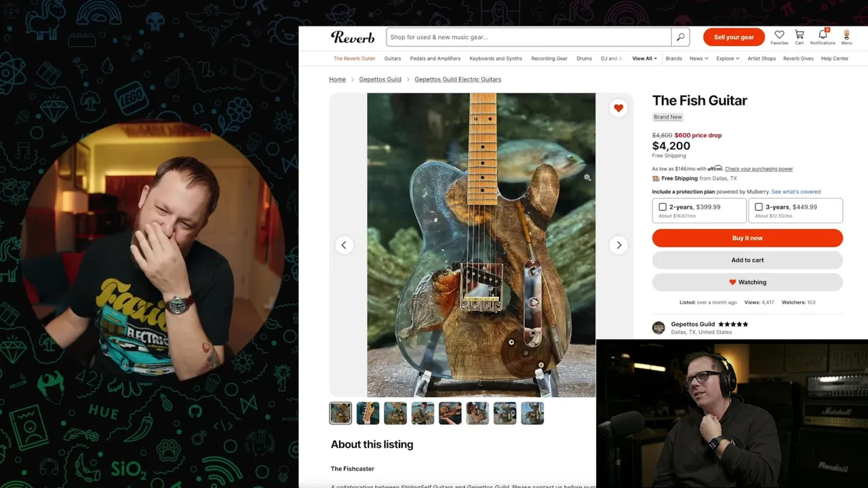868x488 pixels.
Task: Expand the View All dropdown
Action: pyautogui.click(x=644, y=58)
